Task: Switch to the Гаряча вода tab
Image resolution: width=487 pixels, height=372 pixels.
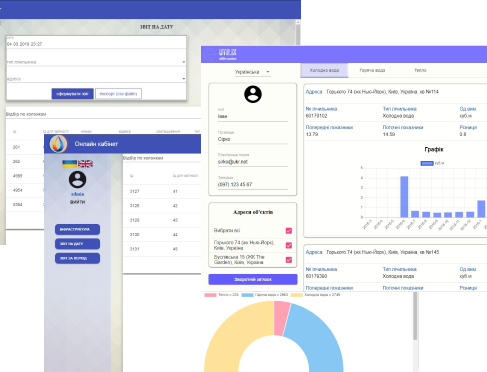Action: click(372, 70)
